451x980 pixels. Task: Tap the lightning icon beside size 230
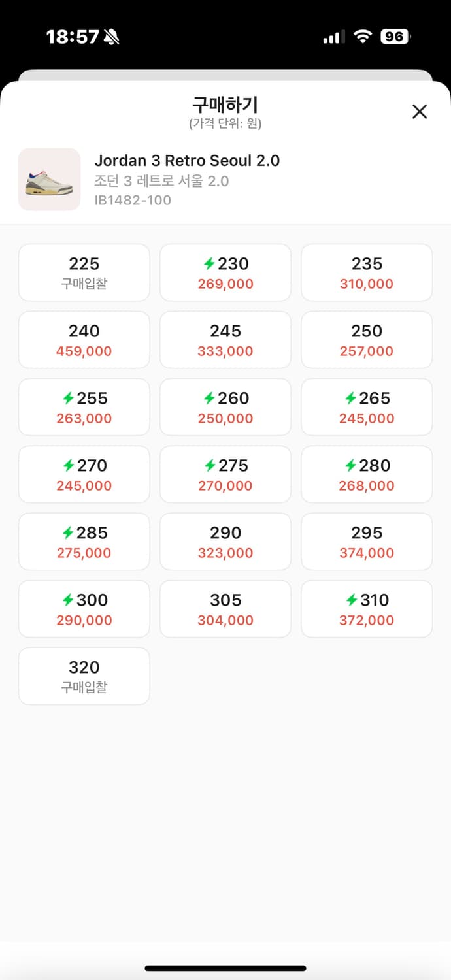pos(209,264)
